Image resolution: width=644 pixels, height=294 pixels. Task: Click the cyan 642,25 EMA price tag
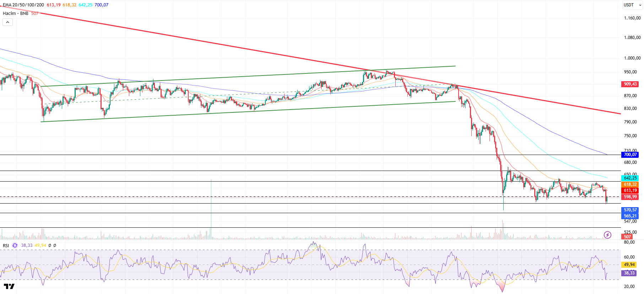click(x=630, y=178)
